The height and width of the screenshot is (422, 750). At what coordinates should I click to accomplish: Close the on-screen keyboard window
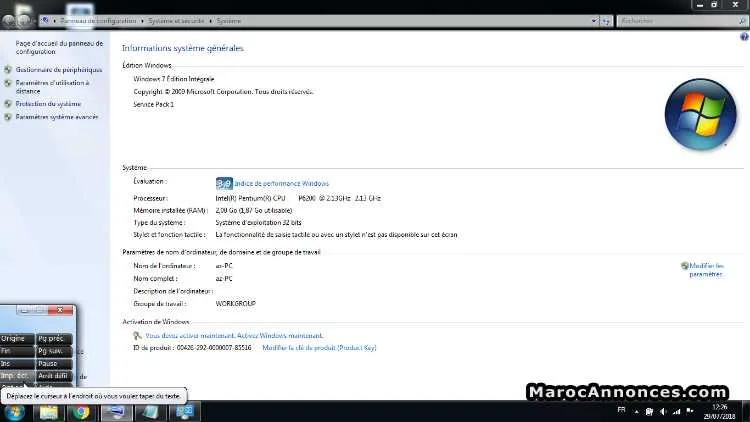click(60, 310)
